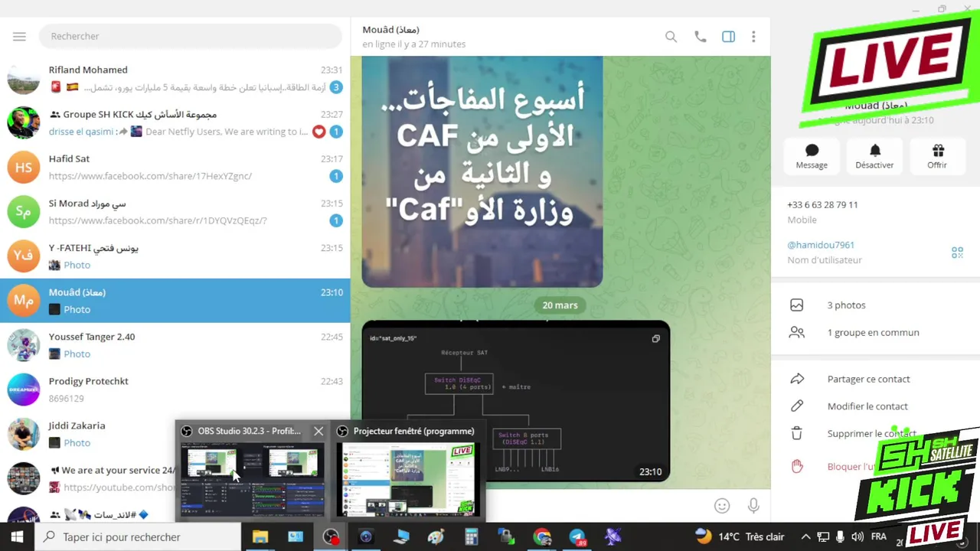
Task: Switch FRA keyboard language
Action: pos(879,537)
